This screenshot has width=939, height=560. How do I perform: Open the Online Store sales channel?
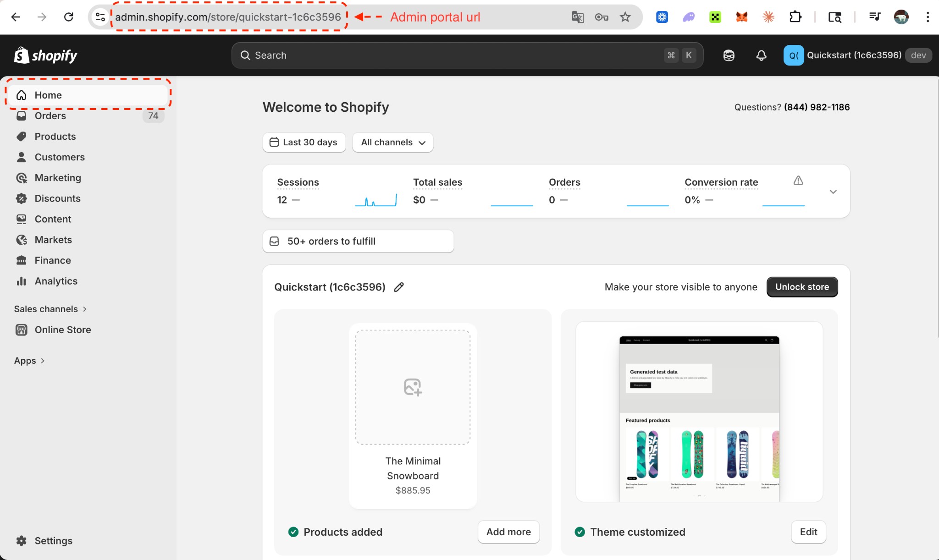pyautogui.click(x=63, y=329)
